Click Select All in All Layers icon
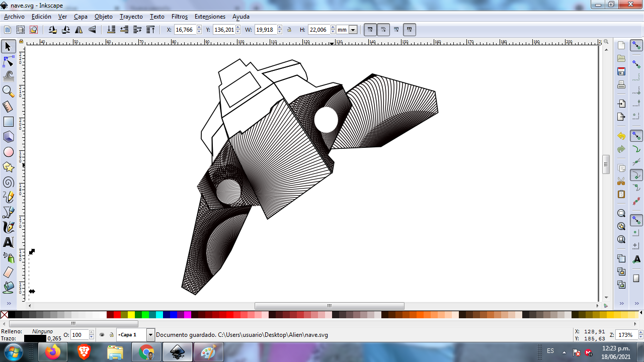The height and width of the screenshot is (362, 644). [x=20, y=30]
